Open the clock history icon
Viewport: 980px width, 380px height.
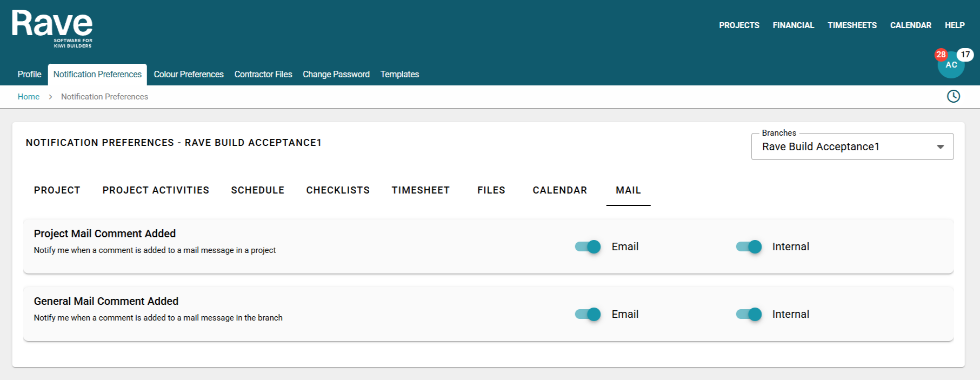[954, 96]
